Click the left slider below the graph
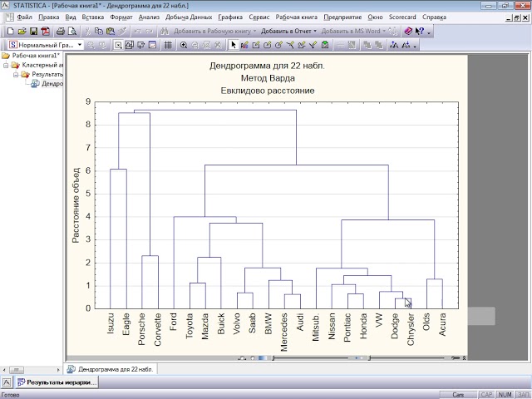Screen dimensions: 532x399 click(310, 358)
